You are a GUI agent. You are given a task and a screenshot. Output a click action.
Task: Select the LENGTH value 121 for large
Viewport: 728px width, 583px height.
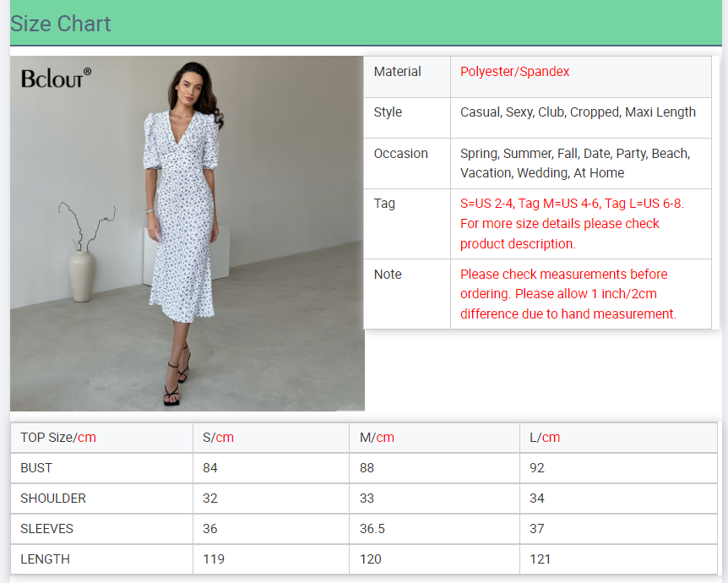pos(540,559)
